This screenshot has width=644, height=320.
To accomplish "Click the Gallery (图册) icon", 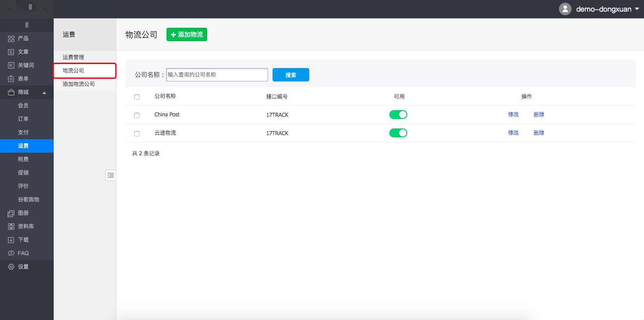I will pyautogui.click(x=12, y=213).
